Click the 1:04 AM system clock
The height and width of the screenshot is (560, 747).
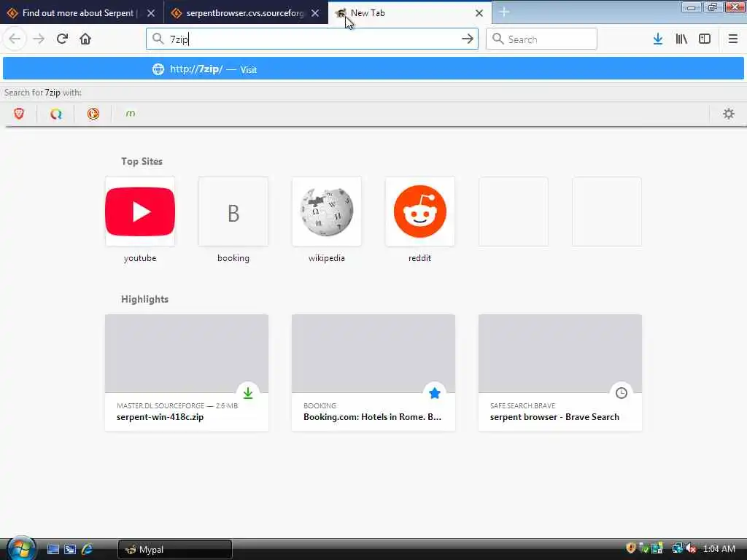(719, 549)
